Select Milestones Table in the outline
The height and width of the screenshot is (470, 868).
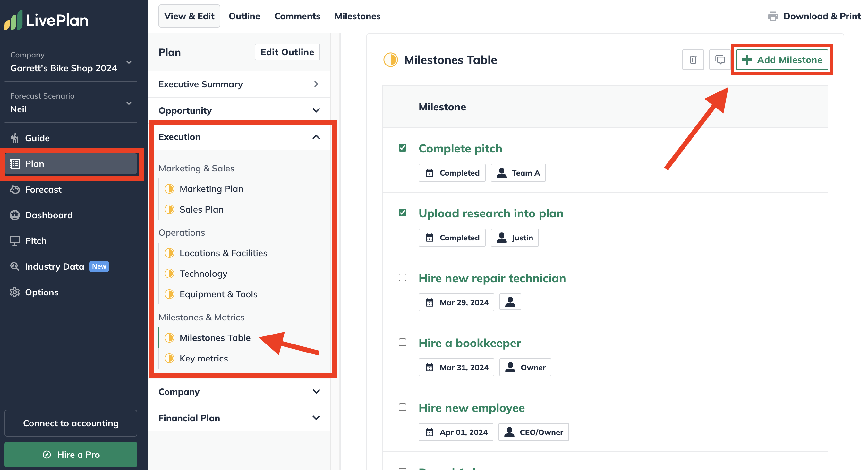point(215,337)
